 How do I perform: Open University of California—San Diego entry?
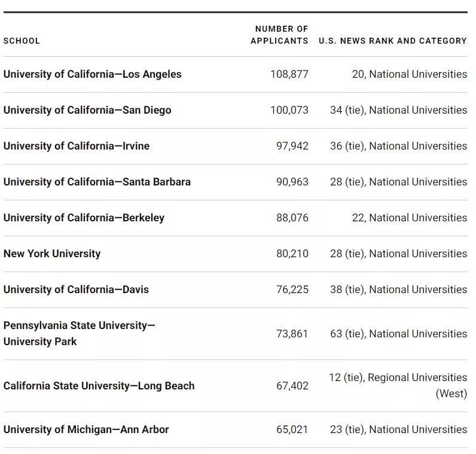tap(87, 110)
